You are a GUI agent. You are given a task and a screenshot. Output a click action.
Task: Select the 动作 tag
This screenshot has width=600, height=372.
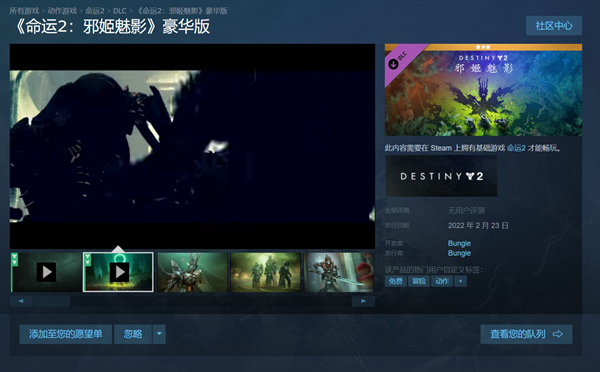pyautogui.click(x=442, y=281)
